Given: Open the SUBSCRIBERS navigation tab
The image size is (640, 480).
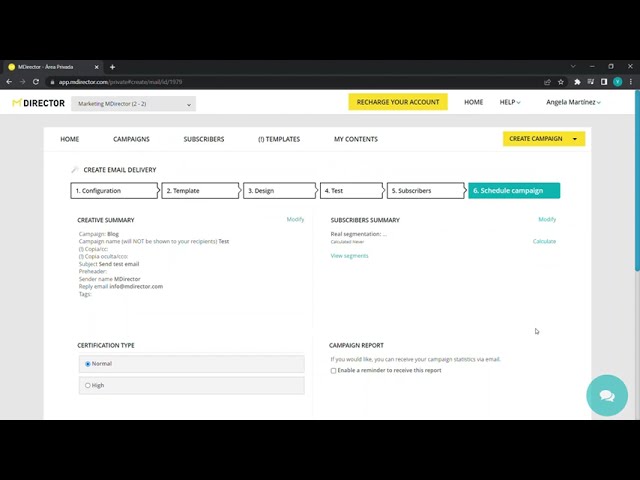Looking at the screenshot, I should coord(204,139).
